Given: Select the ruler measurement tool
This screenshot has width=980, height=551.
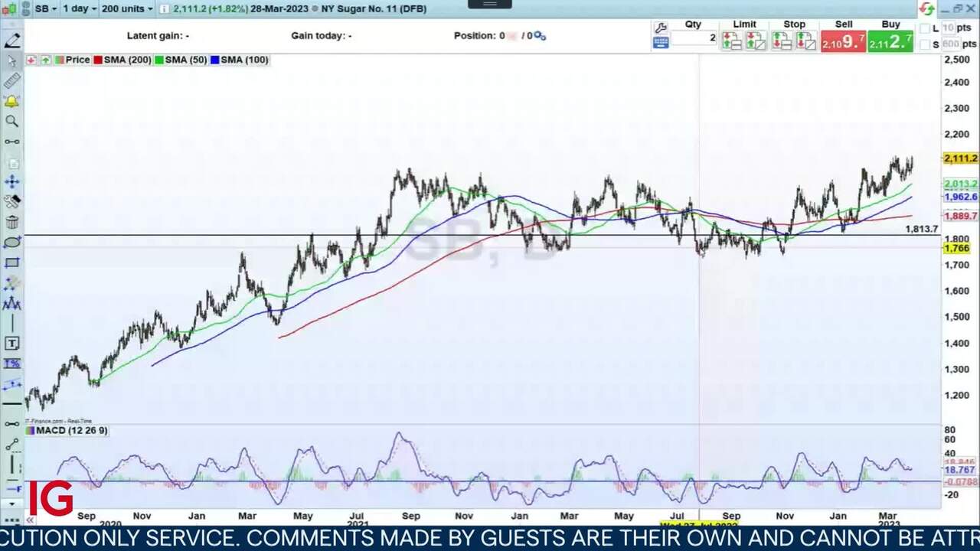Looking at the screenshot, I should tap(12, 81).
